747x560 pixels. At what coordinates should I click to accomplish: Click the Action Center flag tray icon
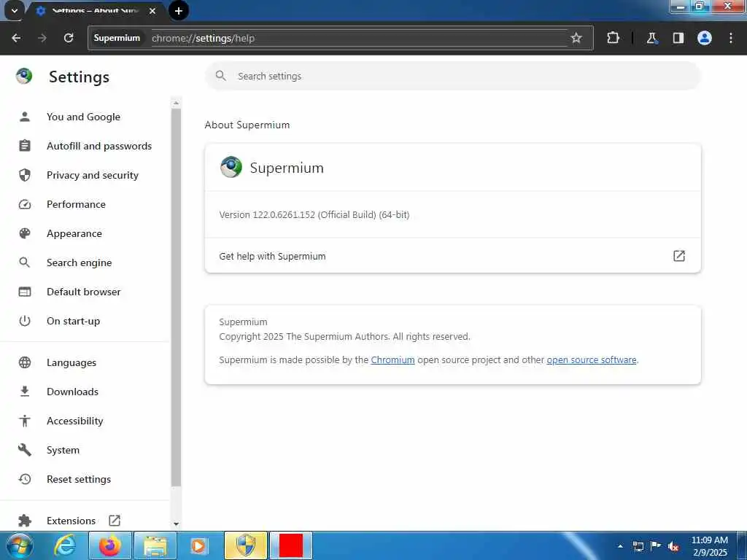point(656,546)
